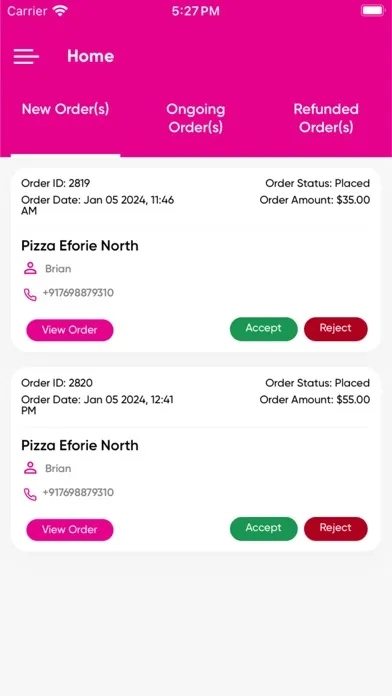Accept order ID 2819
This screenshot has width=392, height=696.
tap(264, 328)
